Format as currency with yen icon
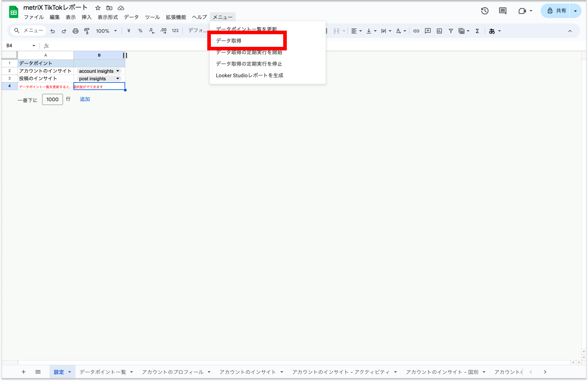 click(129, 31)
